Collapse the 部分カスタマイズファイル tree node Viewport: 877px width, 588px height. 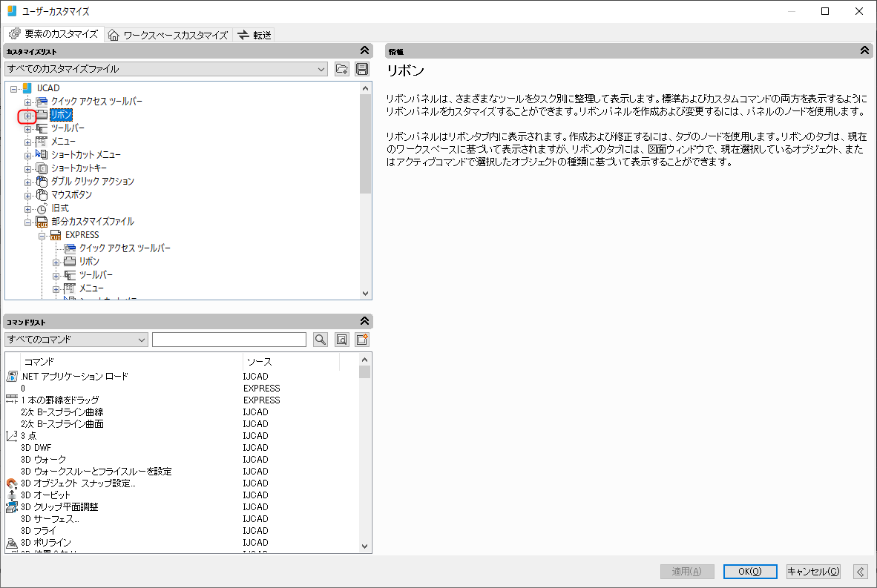pos(28,222)
